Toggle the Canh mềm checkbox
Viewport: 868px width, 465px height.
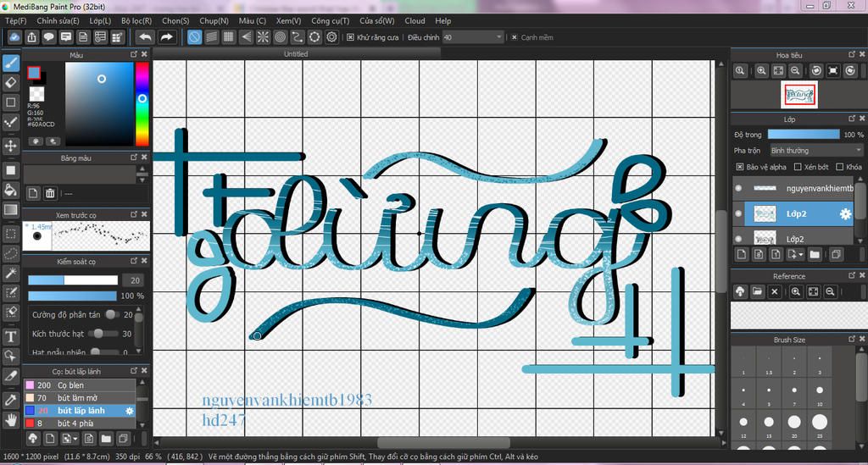point(515,37)
